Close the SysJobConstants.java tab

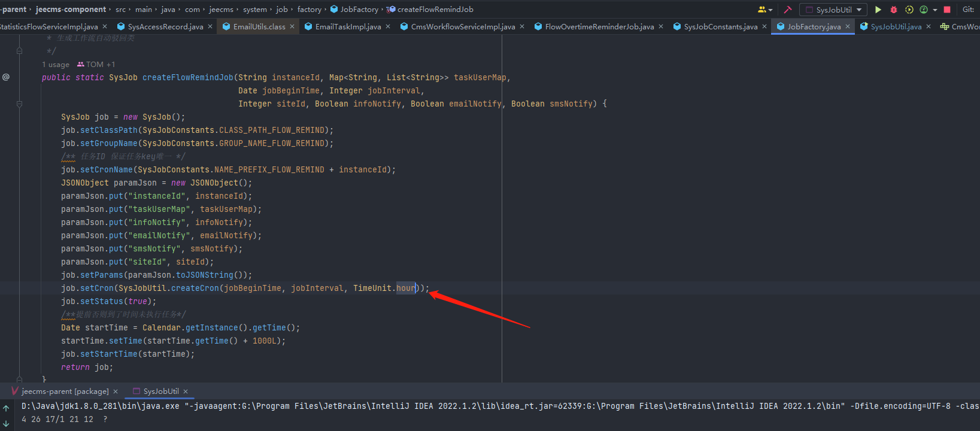tap(764, 27)
